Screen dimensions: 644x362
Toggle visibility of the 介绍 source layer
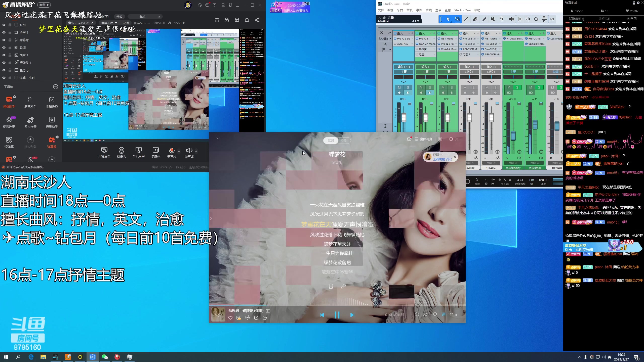pyautogui.click(x=4, y=25)
